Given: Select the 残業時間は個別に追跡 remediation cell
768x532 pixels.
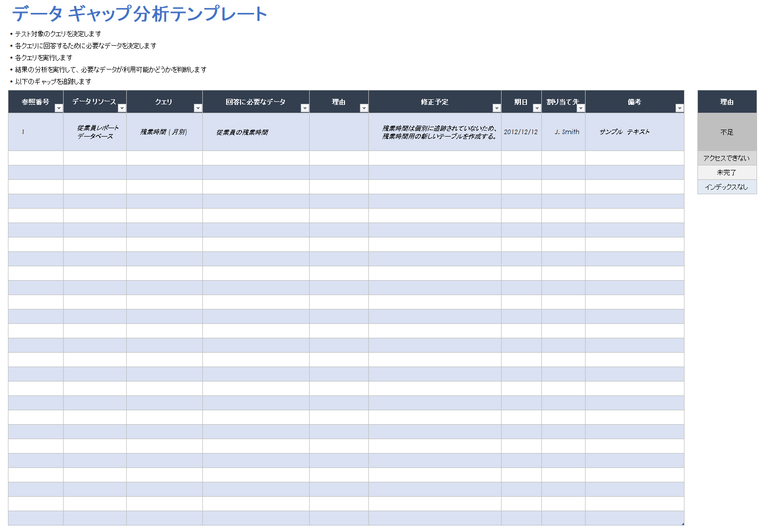Looking at the screenshot, I should 435,132.
